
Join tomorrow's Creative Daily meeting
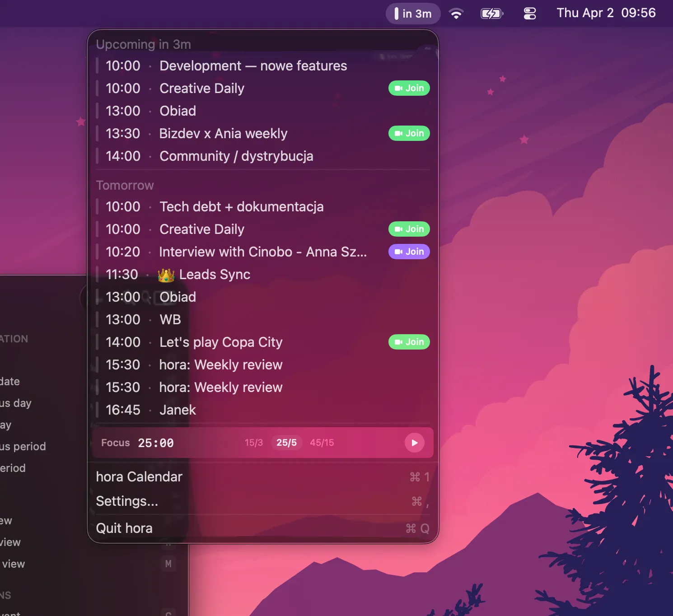pos(409,229)
